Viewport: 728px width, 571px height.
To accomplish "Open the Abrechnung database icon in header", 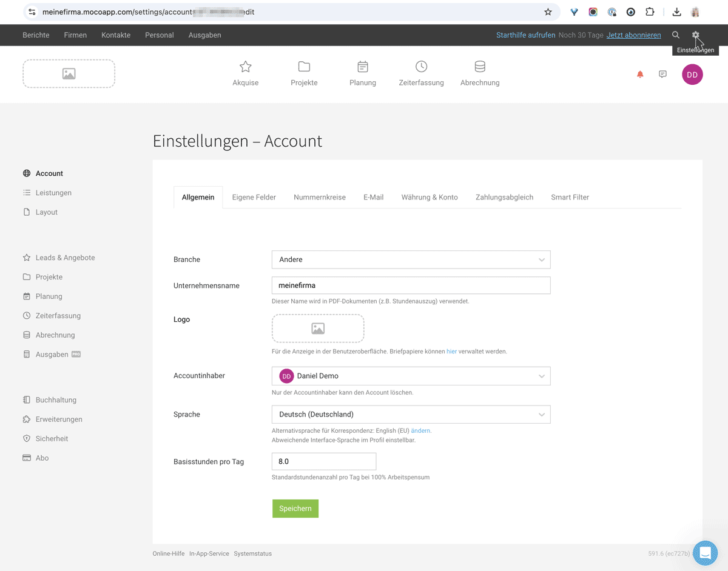I will [x=480, y=67].
